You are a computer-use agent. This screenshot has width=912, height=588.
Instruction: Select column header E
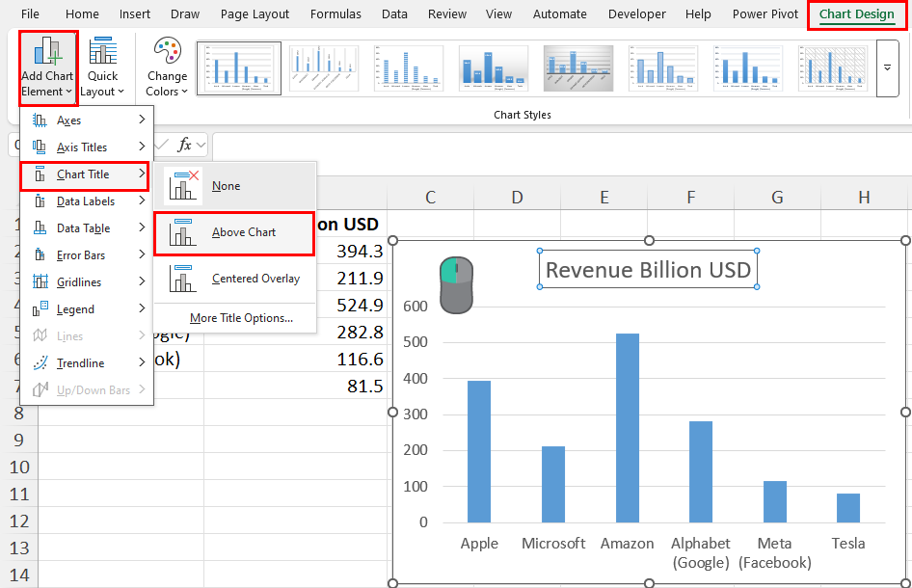pyautogui.click(x=604, y=198)
